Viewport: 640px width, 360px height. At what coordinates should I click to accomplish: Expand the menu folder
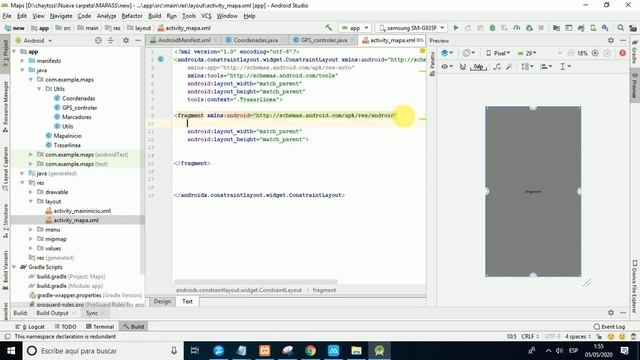(31, 229)
